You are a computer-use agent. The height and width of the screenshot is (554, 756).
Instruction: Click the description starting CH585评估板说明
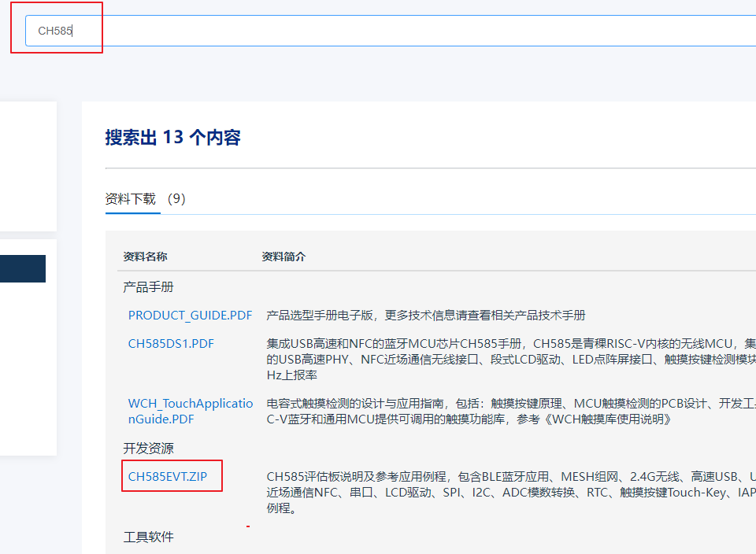pos(511,493)
